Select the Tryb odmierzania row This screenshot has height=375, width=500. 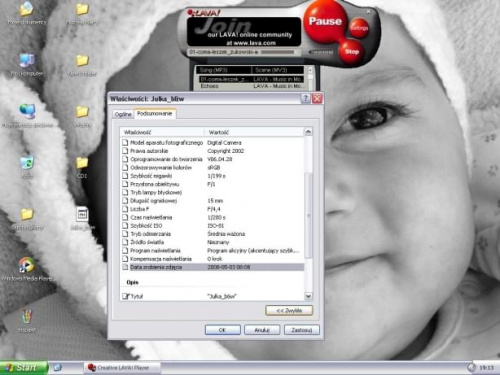pos(212,234)
